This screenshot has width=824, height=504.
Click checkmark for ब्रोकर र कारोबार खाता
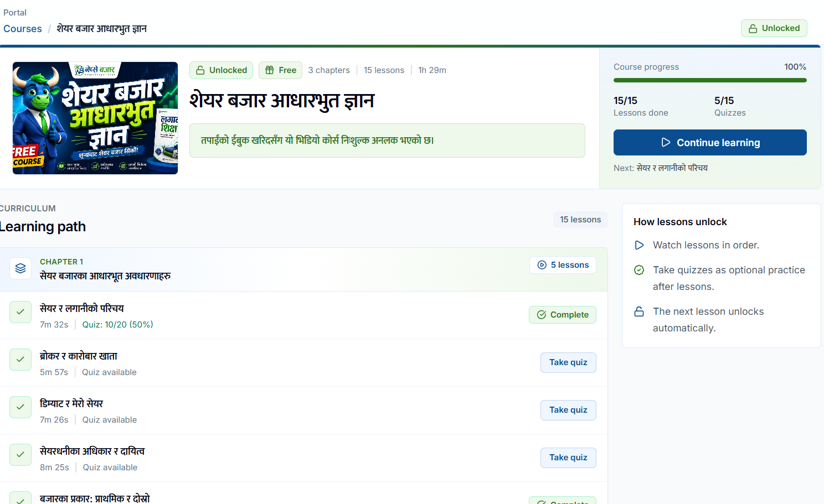[x=20, y=359]
